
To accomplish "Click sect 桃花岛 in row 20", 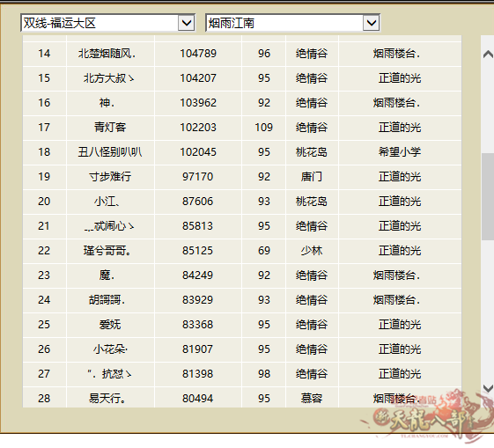I will click(x=312, y=202).
